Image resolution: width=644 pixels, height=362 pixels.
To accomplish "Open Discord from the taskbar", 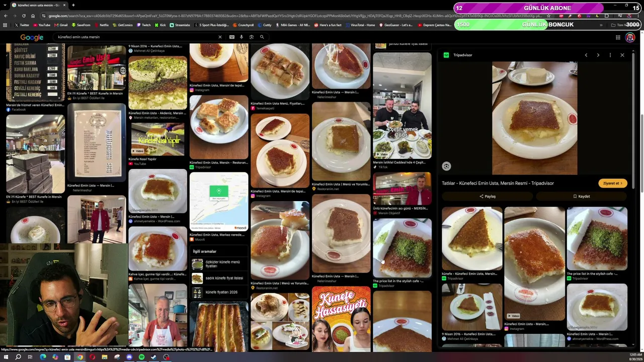I will pyautogui.click(x=129, y=357).
